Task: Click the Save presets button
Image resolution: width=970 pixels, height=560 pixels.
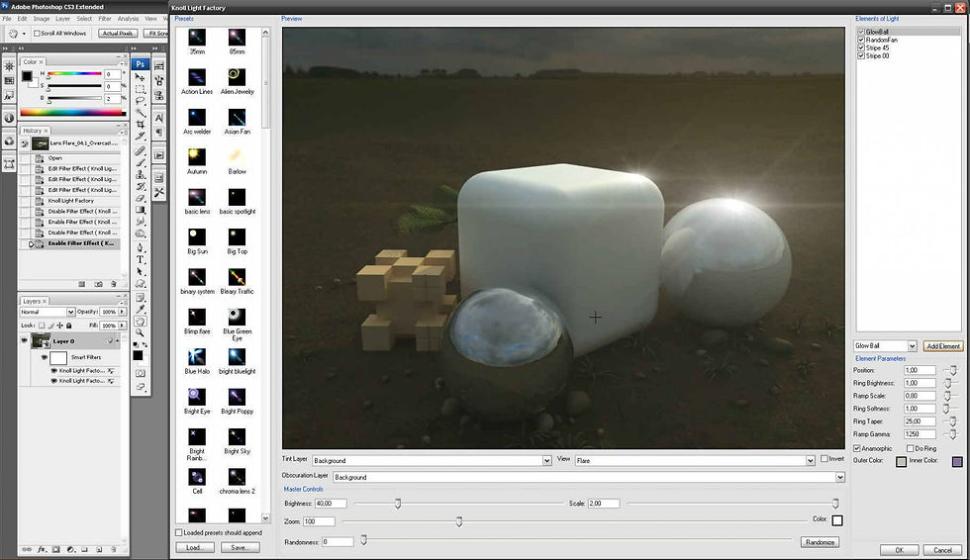Action: [x=240, y=548]
